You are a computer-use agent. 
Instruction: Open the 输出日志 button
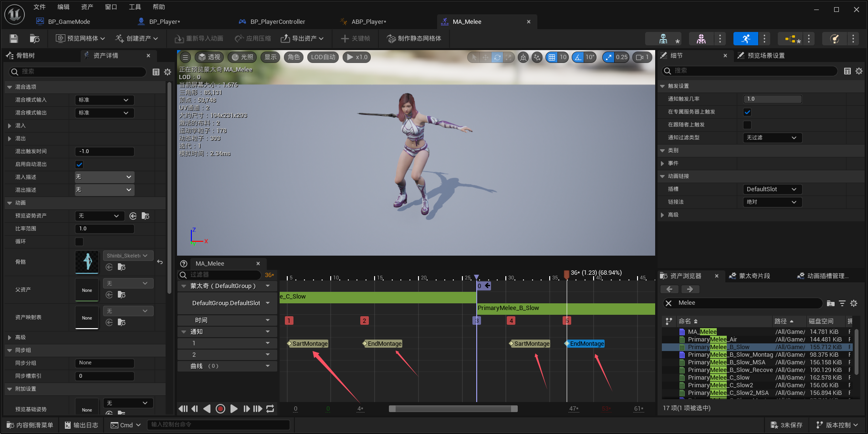pos(82,425)
